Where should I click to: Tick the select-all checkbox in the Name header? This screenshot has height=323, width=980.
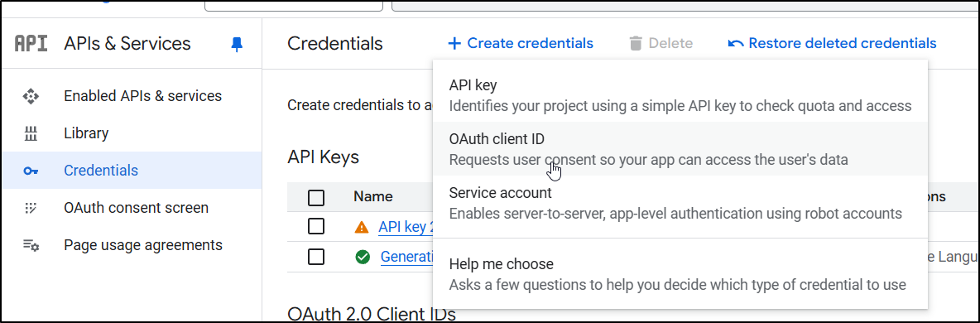316,198
